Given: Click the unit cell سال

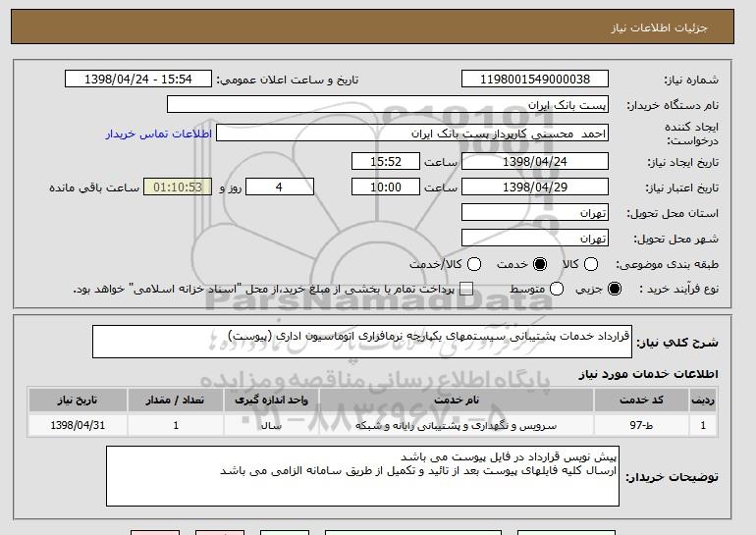Looking at the screenshot, I should (x=271, y=425).
